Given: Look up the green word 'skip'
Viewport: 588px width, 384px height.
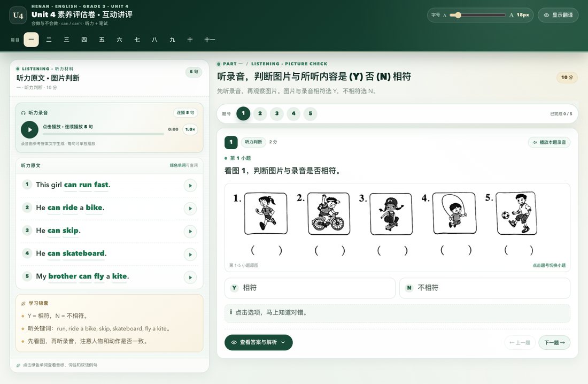Looking at the screenshot, I should (x=71, y=231).
